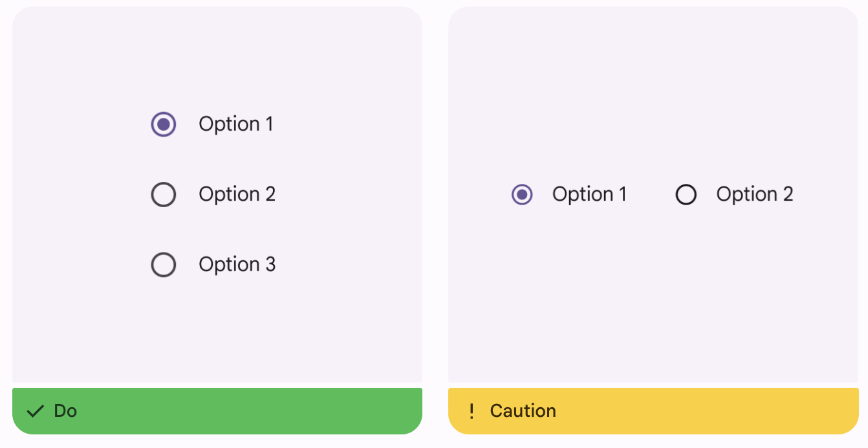Screen dimensions: 868x448
Task: Click the "Option 3" text label
Action: click(x=237, y=264)
